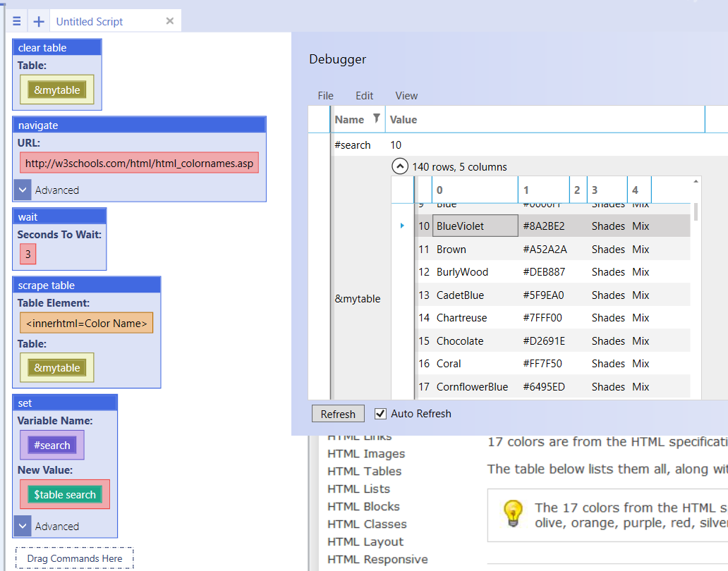This screenshot has width=728, height=571.
Task: Open the HTML Layout link
Action: pos(365,542)
